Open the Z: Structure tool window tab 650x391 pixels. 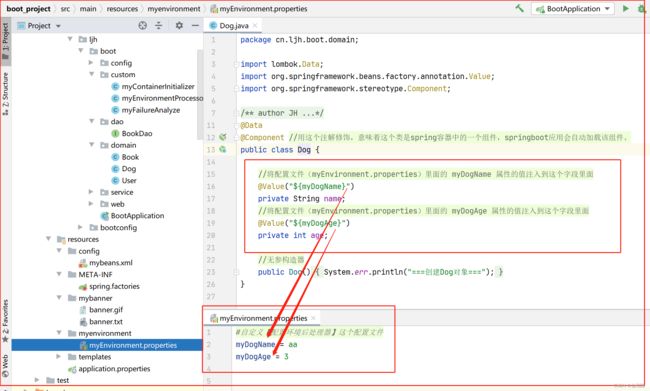tap(5, 94)
